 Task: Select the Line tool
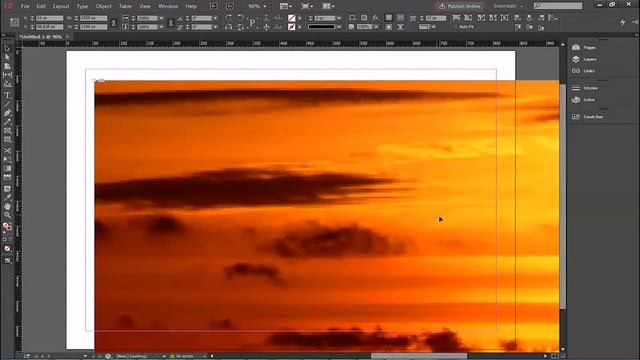click(7, 104)
